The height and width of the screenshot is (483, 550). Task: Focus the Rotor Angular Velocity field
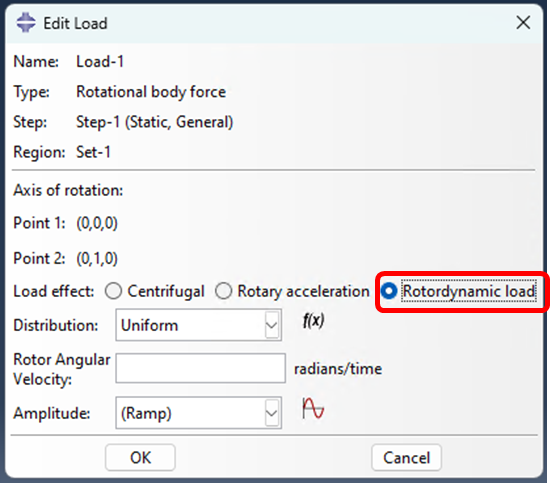coord(201,368)
